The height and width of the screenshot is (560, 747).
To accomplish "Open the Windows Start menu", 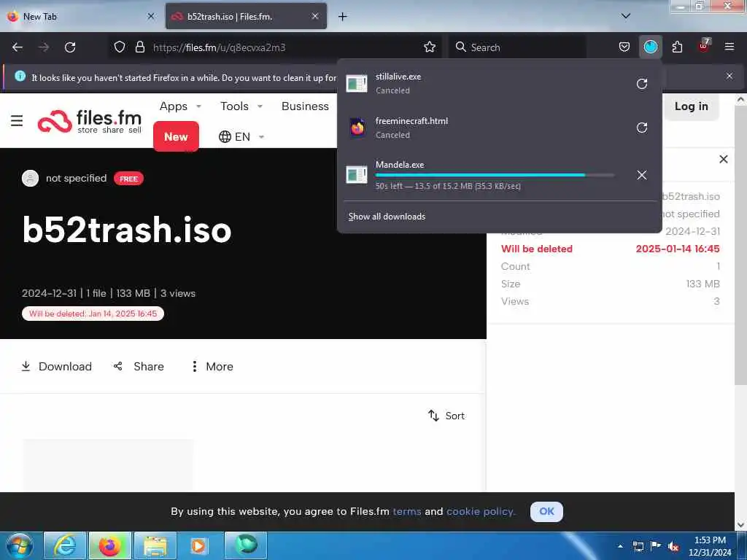I will [20, 545].
